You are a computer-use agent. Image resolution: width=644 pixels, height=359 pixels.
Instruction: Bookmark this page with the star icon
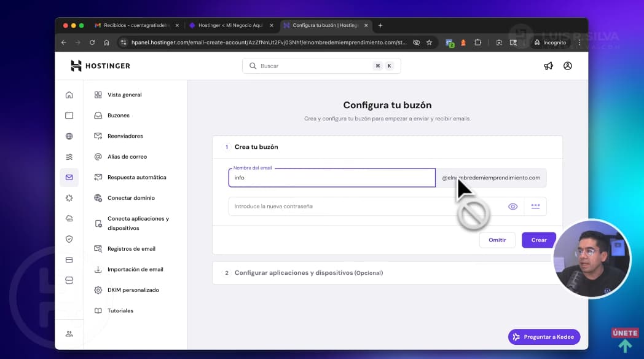[429, 42]
